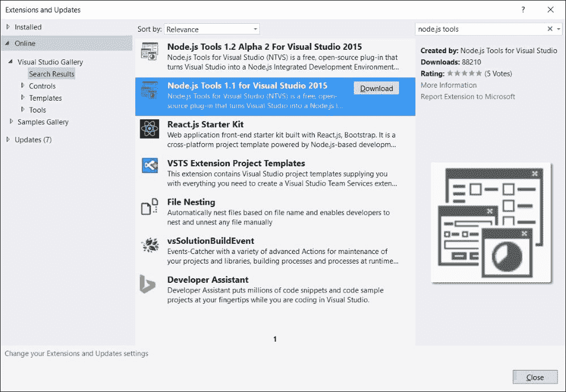
Task: Click inside the node.js tools search field
Action: click(480, 29)
